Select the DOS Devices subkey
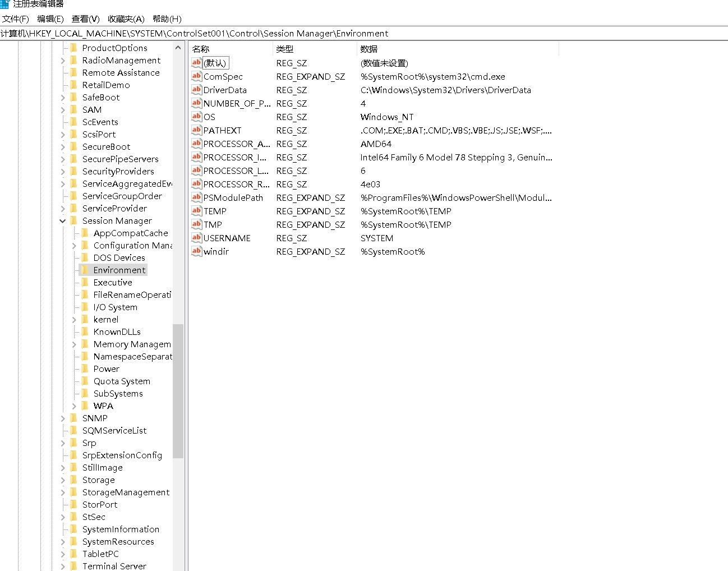 point(119,257)
